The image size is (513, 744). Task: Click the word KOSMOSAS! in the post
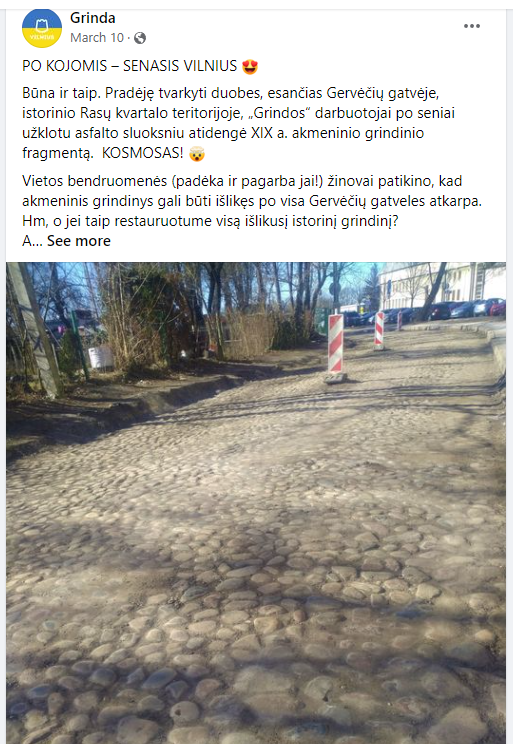click(x=142, y=153)
